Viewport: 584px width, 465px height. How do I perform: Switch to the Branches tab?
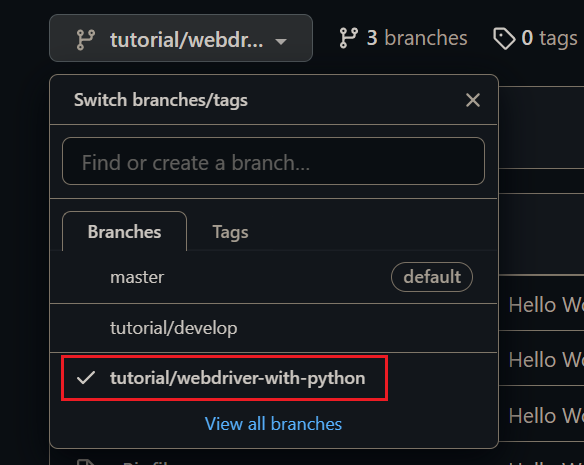click(124, 231)
